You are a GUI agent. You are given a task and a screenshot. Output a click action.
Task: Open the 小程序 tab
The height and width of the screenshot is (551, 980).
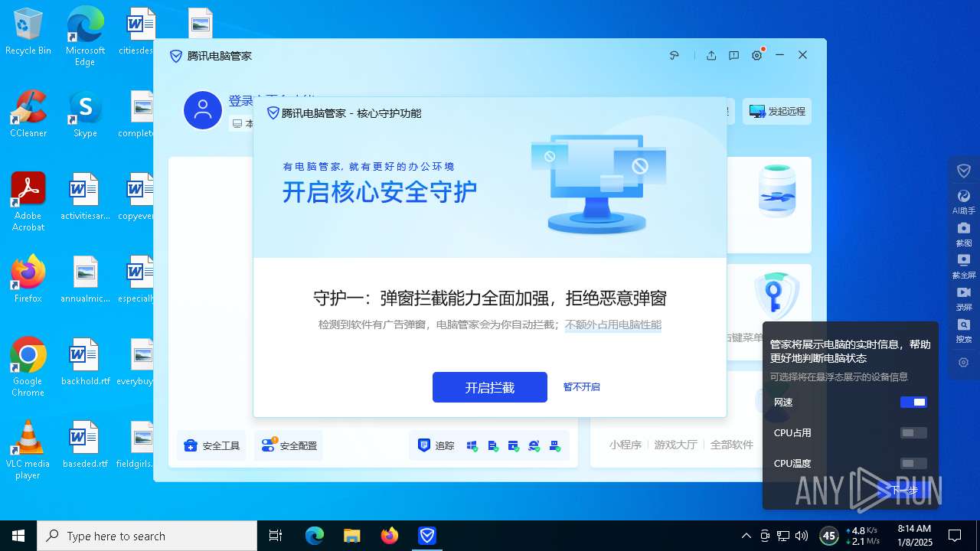[626, 445]
